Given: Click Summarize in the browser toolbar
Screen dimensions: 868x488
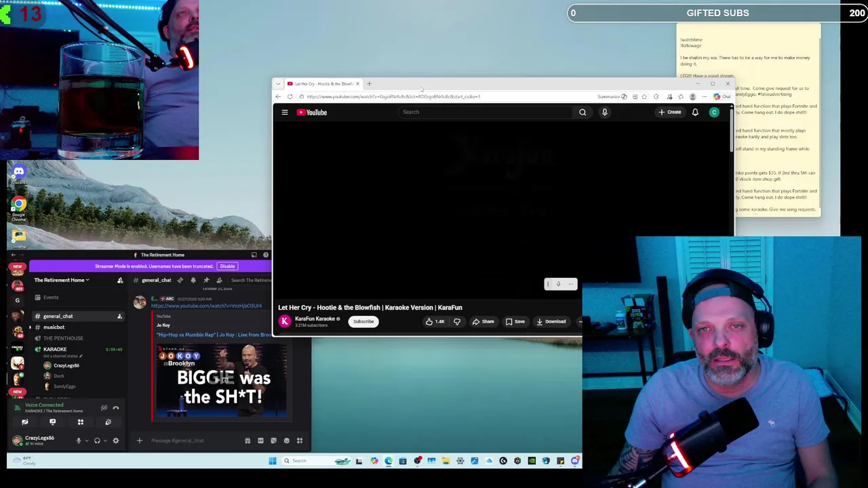Looking at the screenshot, I should coord(612,97).
